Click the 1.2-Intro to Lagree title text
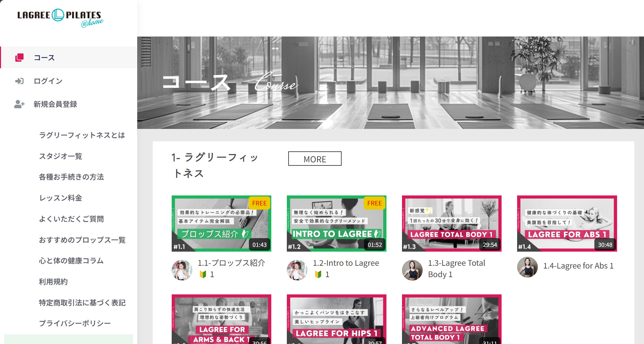 coord(346,269)
